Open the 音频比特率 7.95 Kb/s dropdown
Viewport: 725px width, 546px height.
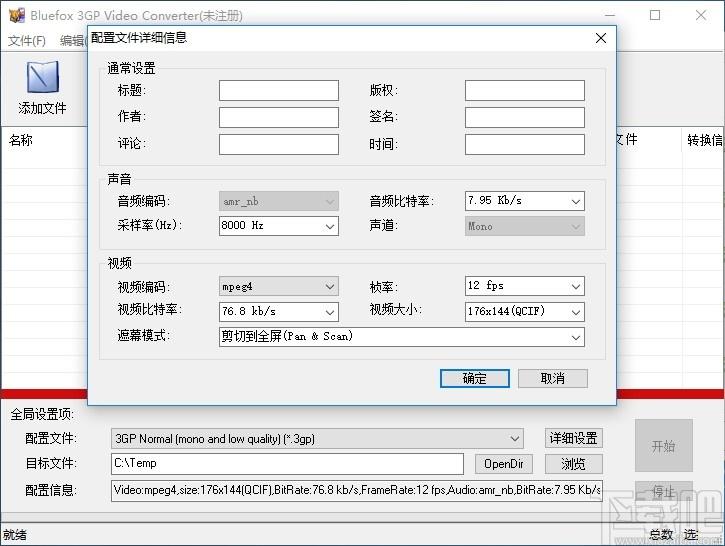[525, 201]
